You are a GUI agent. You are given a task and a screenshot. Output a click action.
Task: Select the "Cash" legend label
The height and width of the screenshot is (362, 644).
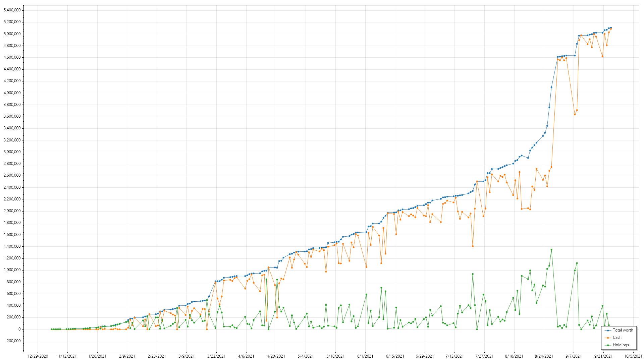[x=617, y=338]
